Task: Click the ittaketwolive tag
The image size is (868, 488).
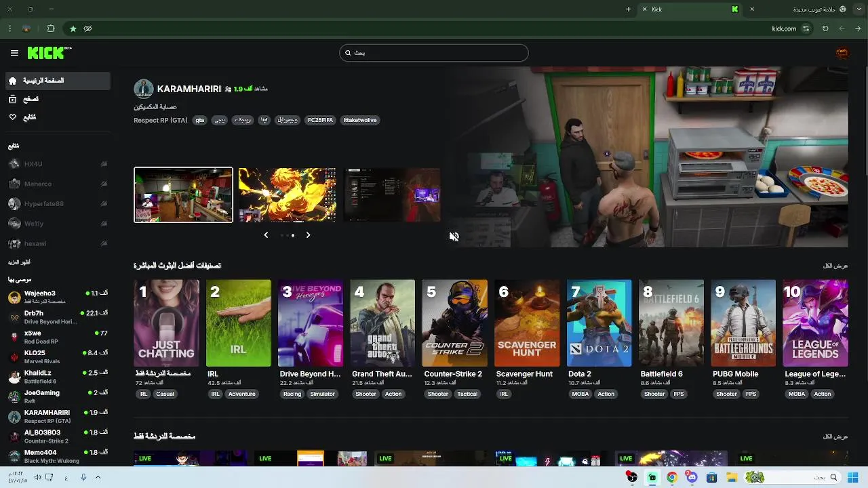Action: click(x=360, y=120)
